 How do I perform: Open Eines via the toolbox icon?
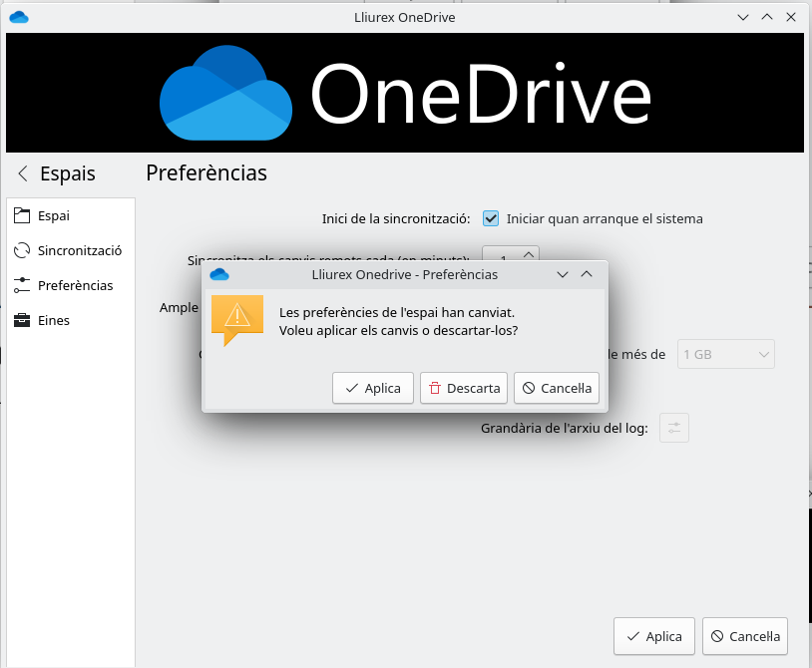(x=21, y=320)
